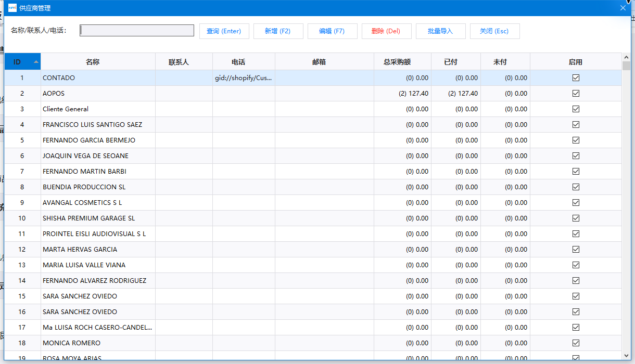Click the 查询 (Enter) search button
This screenshot has height=364, width=635.
[x=224, y=31]
